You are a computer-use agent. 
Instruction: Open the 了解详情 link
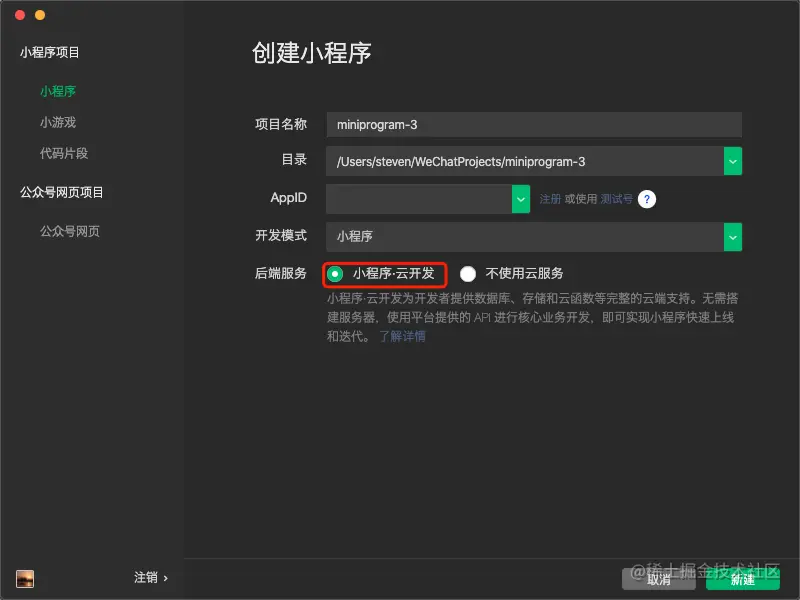click(x=402, y=336)
